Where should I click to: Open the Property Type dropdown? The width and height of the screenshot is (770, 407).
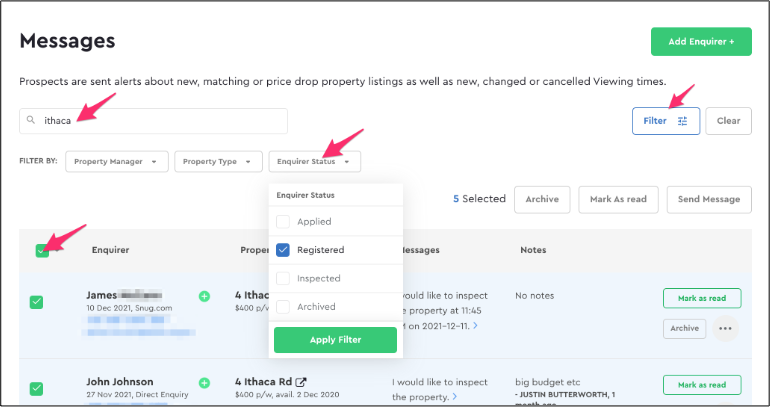pos(219,162)
